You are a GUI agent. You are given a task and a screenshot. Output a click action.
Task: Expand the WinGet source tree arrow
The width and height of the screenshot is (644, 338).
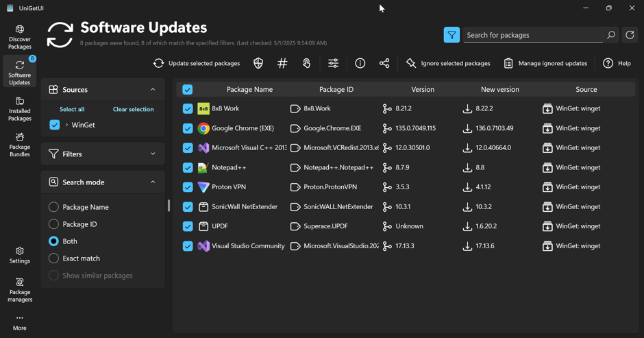[66, 125]
